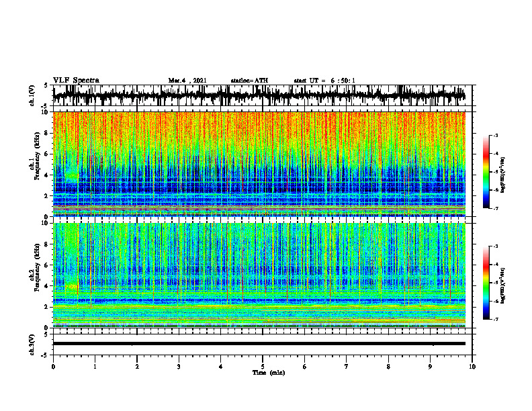Screen dimensions: 532x411
Task: Click the ch.1 voltage waveform trace
Action: pyautogui.click(x=259, y=95)
